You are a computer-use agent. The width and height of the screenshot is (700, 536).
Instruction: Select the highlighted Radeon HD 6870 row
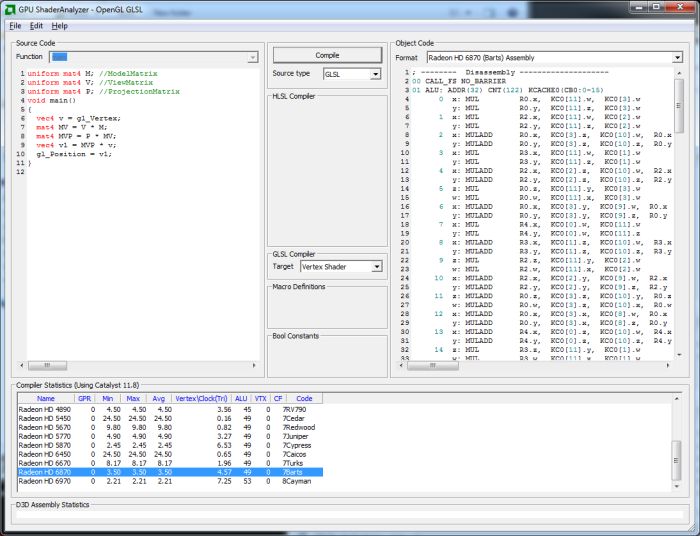pos(170,472)
